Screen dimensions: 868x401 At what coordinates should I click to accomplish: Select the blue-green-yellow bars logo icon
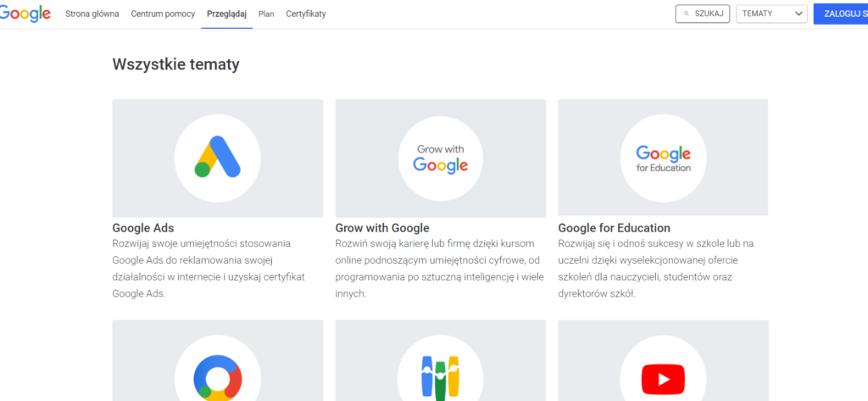(441, 378)
